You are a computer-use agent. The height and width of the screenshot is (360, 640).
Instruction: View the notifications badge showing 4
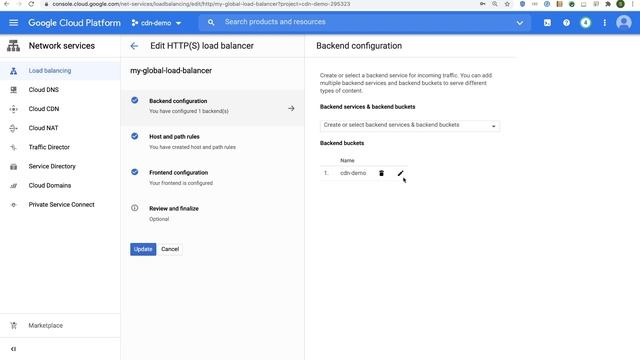(585, 23)
